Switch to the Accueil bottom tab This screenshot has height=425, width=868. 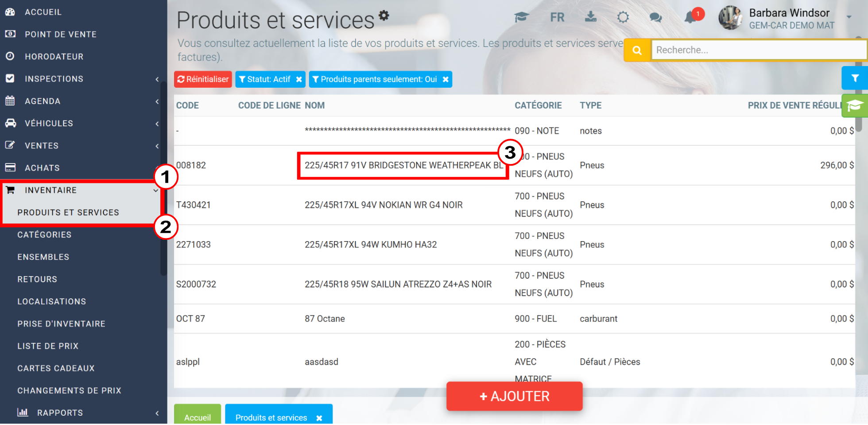[198, 417]
